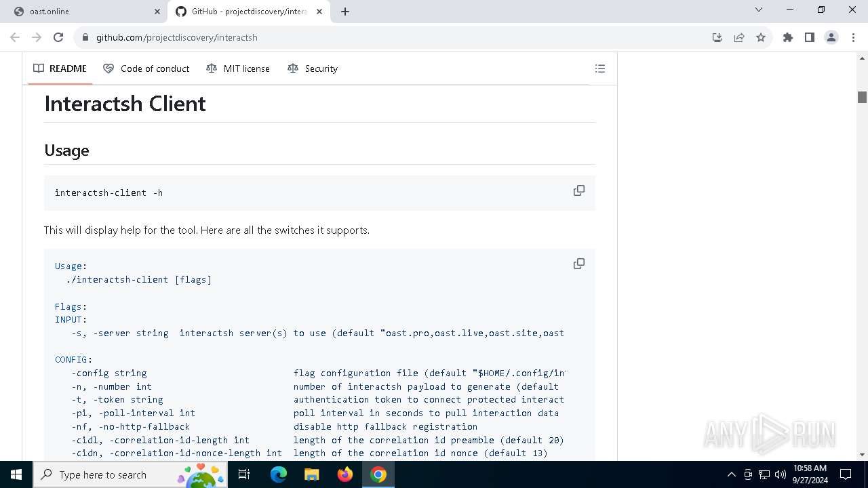Open the taskbar clock and date
Viewport: 868px width, 488px height.
tap(810, 474)
